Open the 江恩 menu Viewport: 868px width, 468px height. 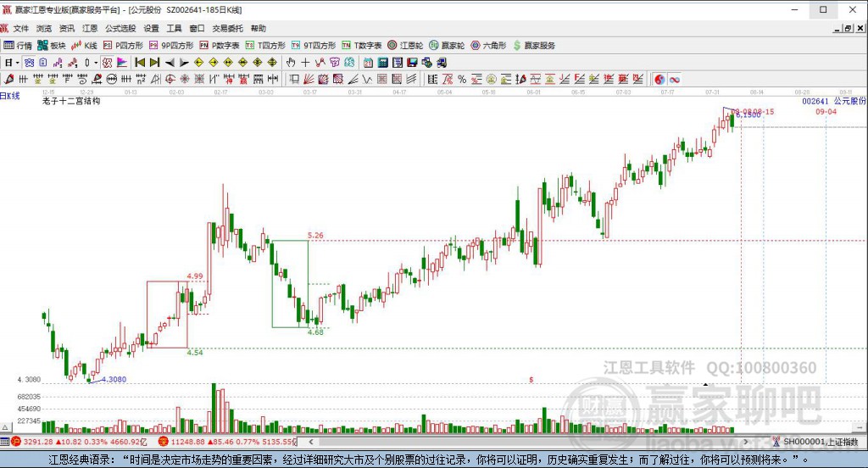click(x=90, y=28)
